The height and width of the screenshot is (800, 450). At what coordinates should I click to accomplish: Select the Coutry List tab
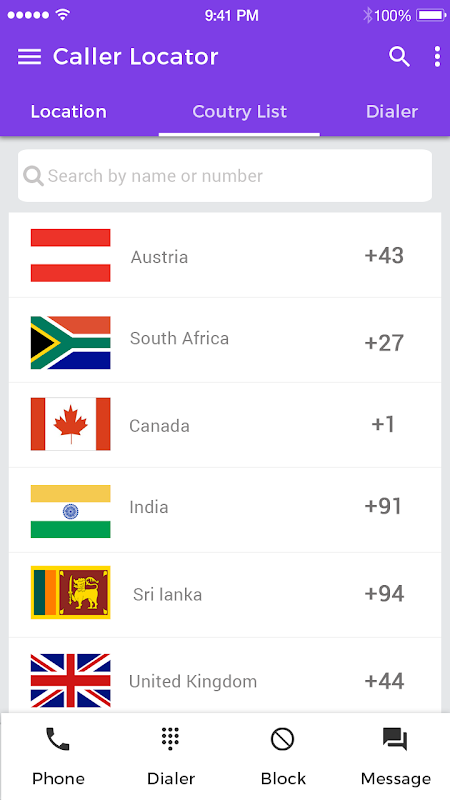pyautogui.click(x=239, y=112)
